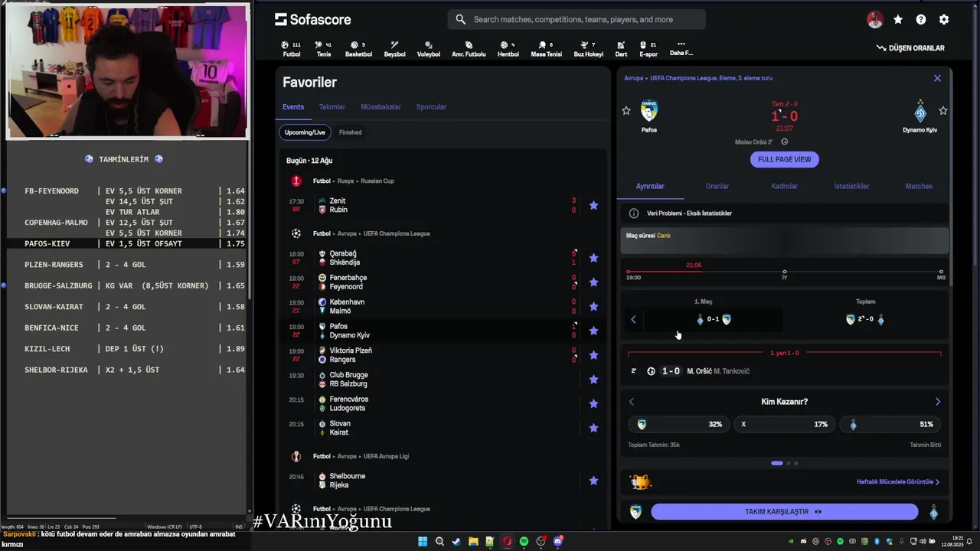Previous poll arrow beside Kim Kazanır
Image resolution: width=980 pixels, height=551 pixels.
632,402
